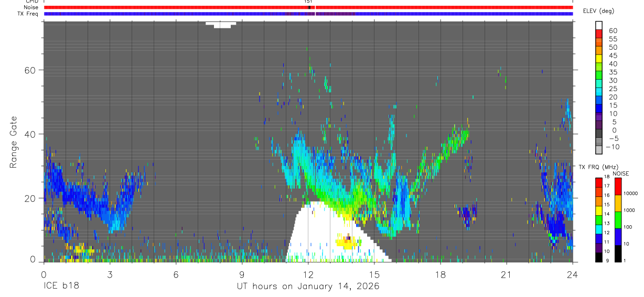Click the '35' label on the ELEV scale
The height and width of the screenshot is (297, 644).
[613, 72]
